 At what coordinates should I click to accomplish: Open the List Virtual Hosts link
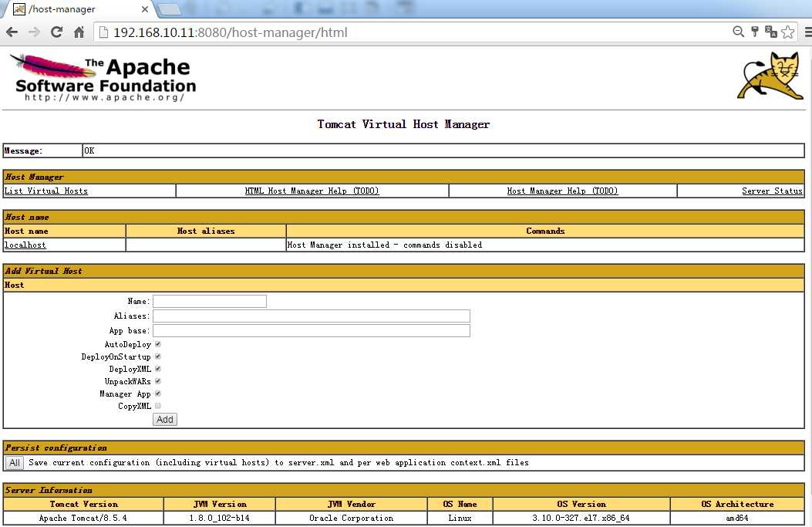[46, 191]
